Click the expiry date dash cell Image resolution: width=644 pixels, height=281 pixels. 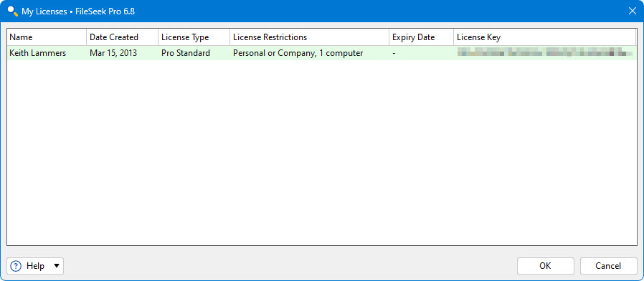394,54
